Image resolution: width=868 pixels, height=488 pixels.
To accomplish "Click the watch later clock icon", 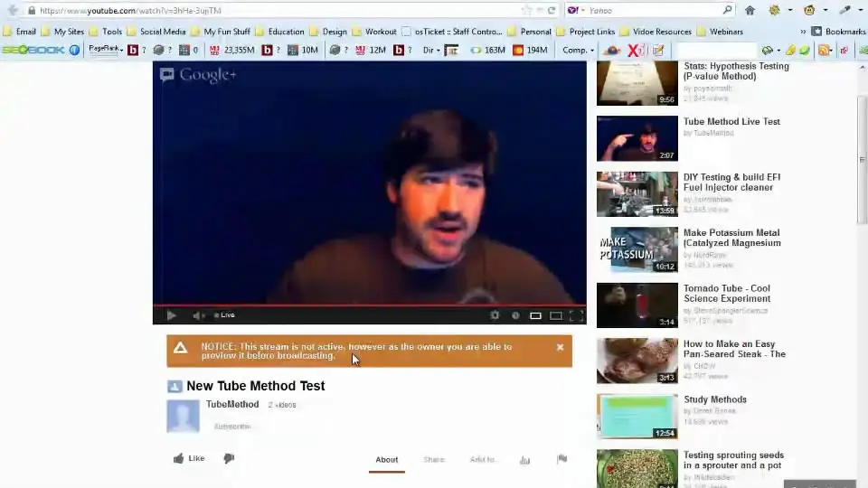I will click(x=515, y=315).
